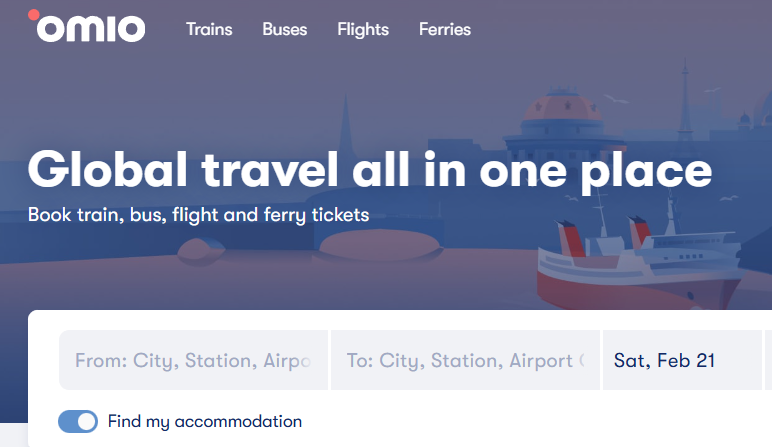
Task: Click the 'Global travel all in one place' headline
Action: point(370,169)
